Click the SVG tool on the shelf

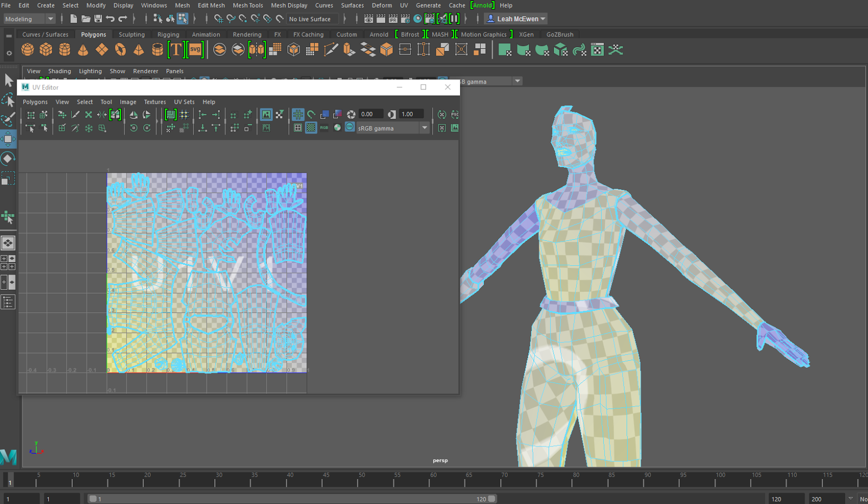195,49
